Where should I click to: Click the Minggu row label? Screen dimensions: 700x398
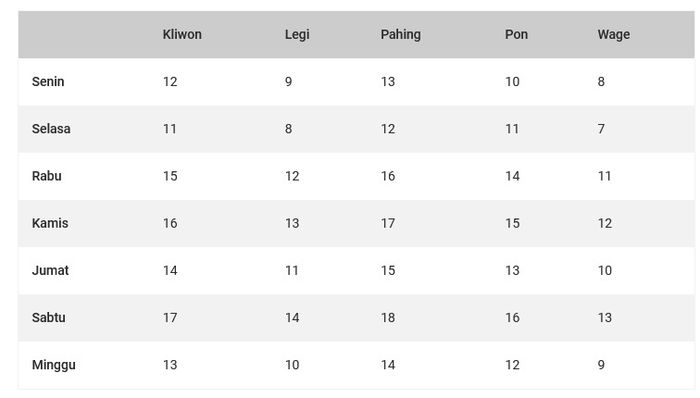point(54,365)
